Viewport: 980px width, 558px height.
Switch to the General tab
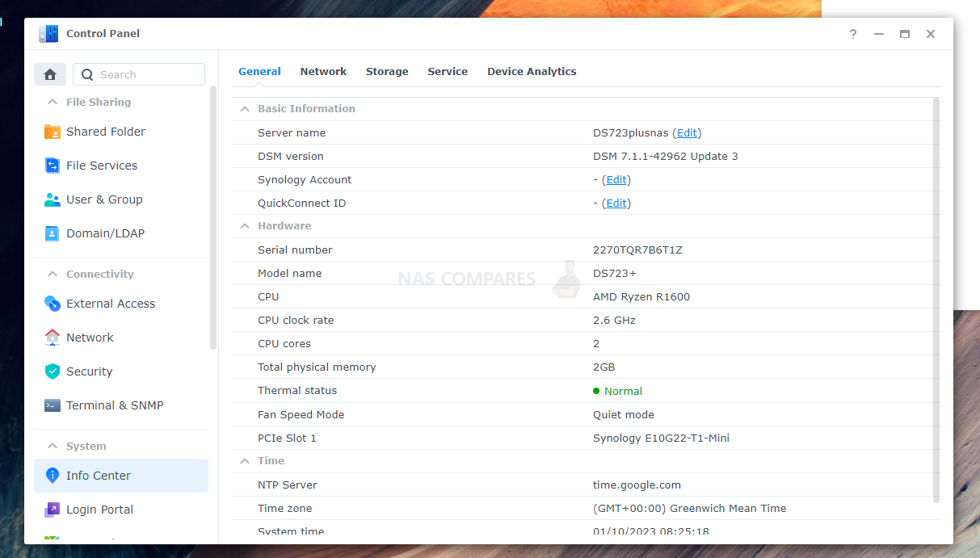coord(259,71)
